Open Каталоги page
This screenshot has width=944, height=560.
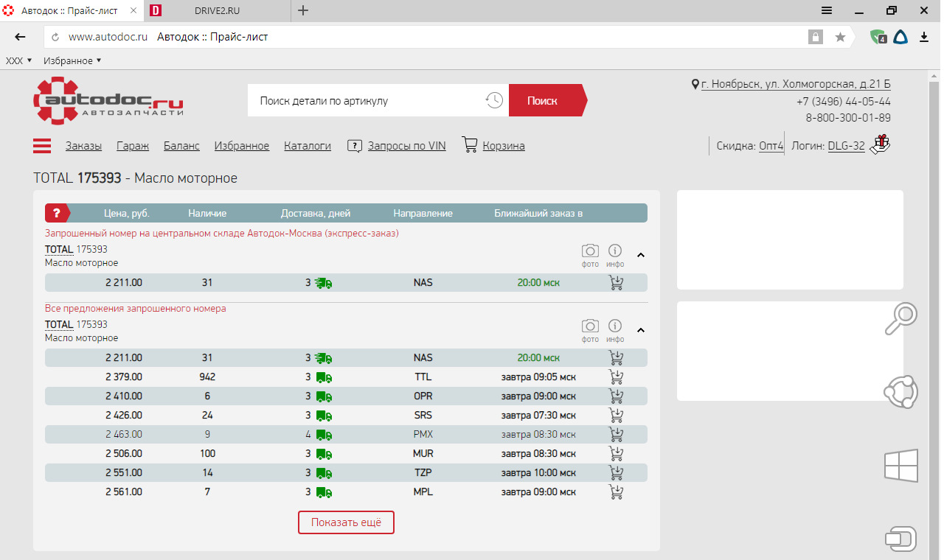coord(308,146)
